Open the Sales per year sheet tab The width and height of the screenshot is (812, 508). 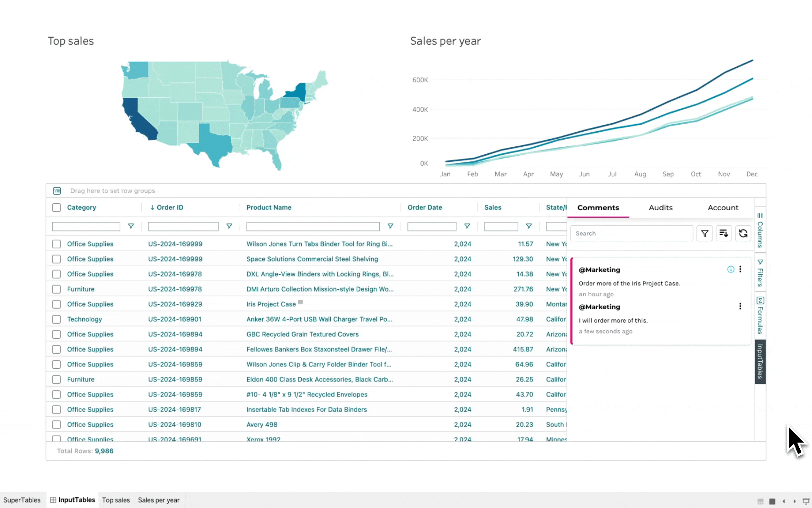(159, 500)
